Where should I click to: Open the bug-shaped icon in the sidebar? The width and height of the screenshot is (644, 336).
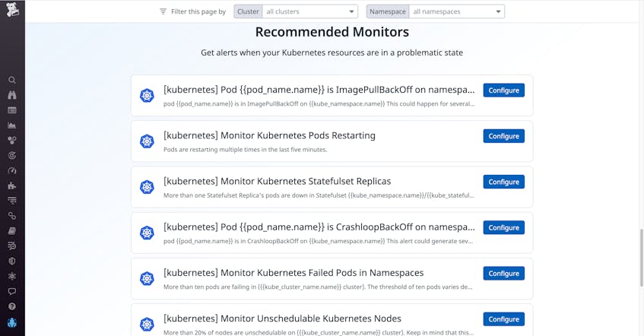tap(12, 276)
